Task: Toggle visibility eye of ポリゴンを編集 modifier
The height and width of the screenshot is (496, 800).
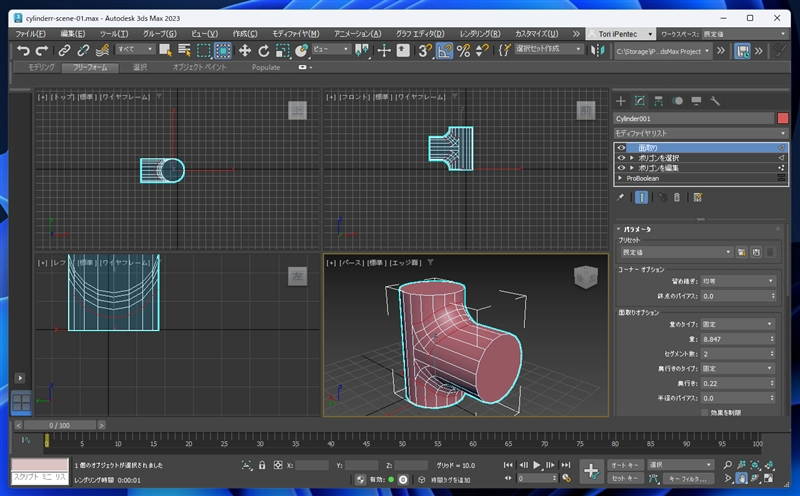Action: pos(621,168)
